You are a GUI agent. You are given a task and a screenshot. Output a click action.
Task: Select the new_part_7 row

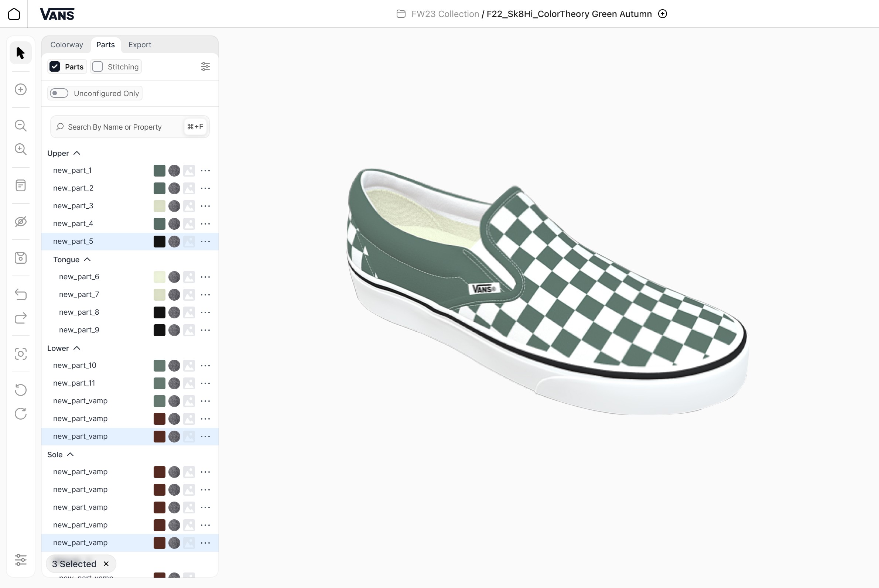point(130,295)
